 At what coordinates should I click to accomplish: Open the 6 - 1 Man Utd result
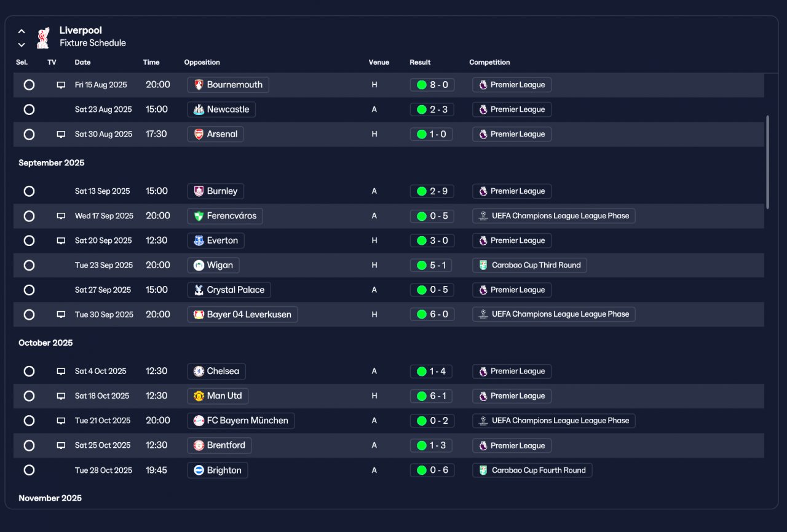432,396
